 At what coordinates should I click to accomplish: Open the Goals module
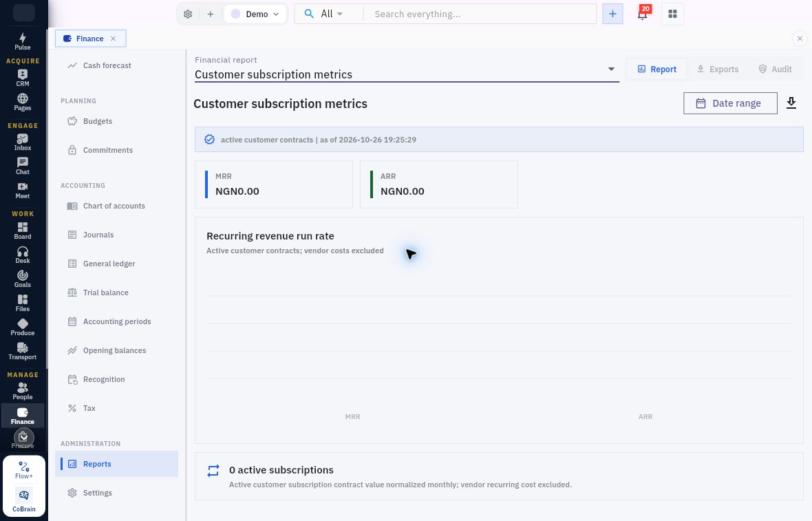(x=22, y=279)
